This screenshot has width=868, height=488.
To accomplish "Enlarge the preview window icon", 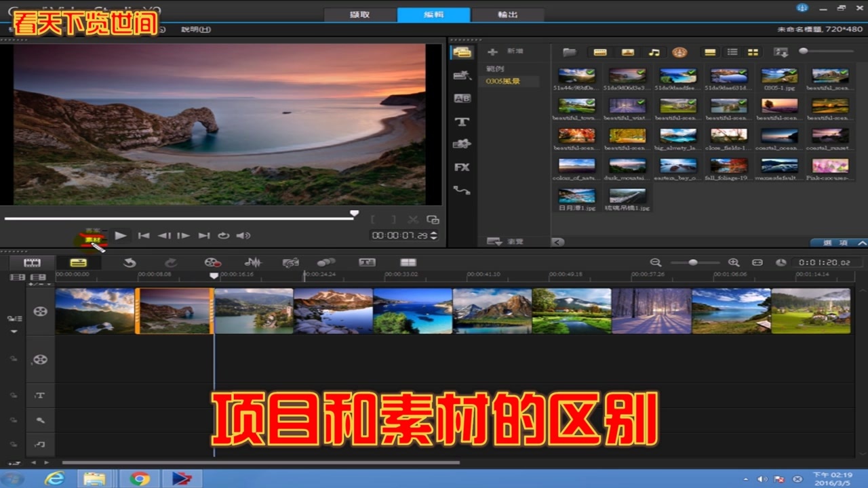I will point(432,220).
